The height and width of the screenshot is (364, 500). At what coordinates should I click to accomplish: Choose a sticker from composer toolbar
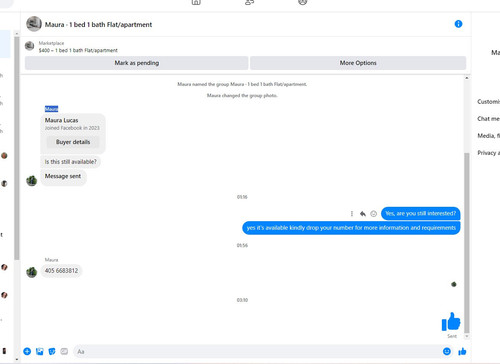pos(52,351)
